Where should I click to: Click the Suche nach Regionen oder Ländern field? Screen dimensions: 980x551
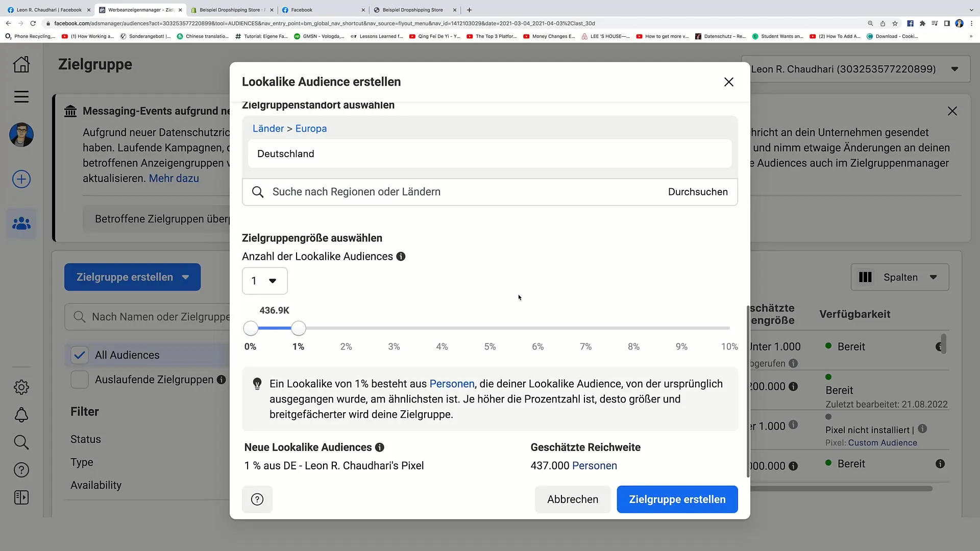coord(490,192)
